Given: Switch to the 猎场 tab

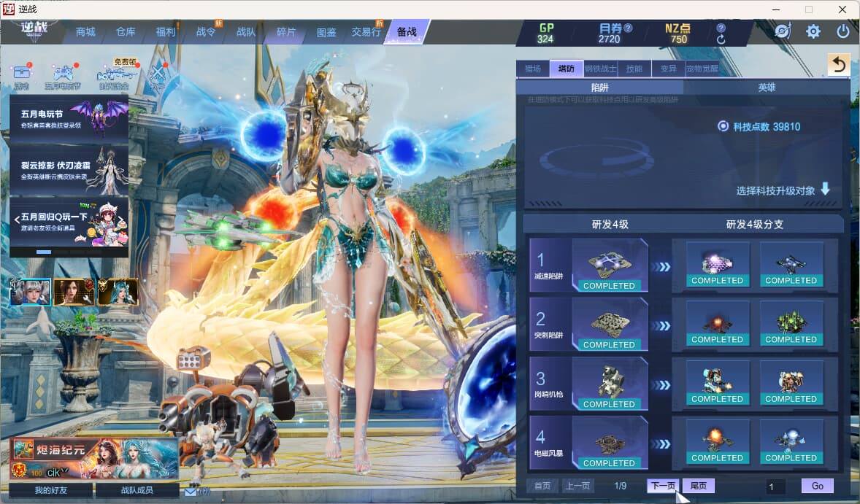Looking at the screenshot, I should pos(532,69).
